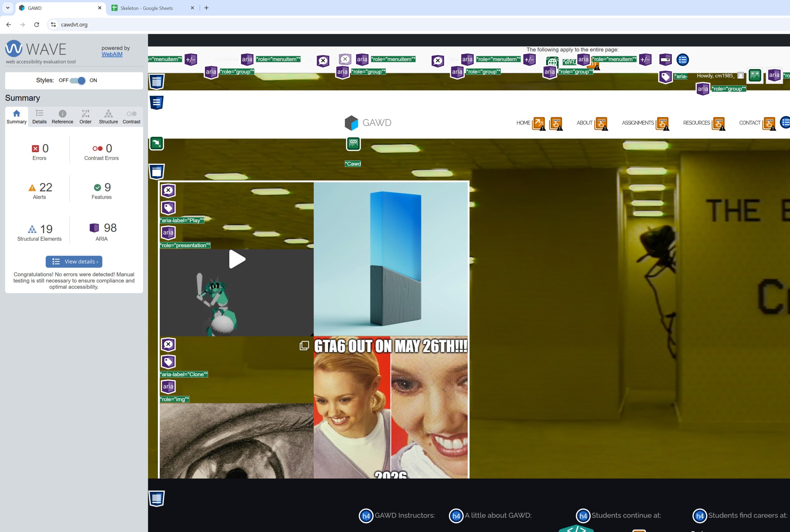Click the linked image icon above Cawd
This screenshot has height=532, width=790.
pos(353,143)
